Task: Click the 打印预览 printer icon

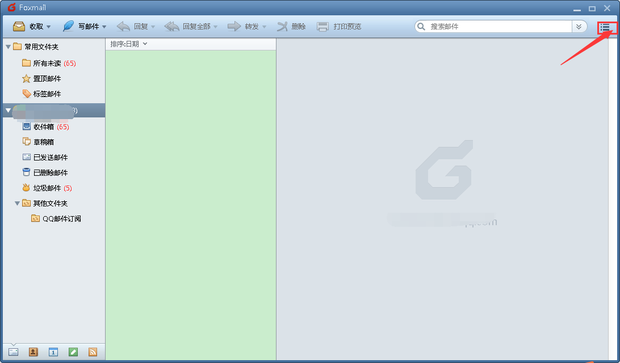Action: coord(323,26)
